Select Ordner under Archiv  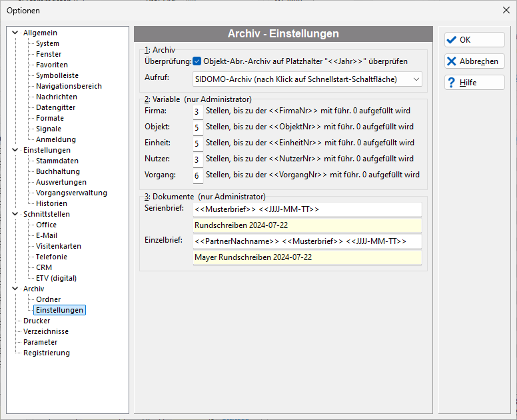49,299
